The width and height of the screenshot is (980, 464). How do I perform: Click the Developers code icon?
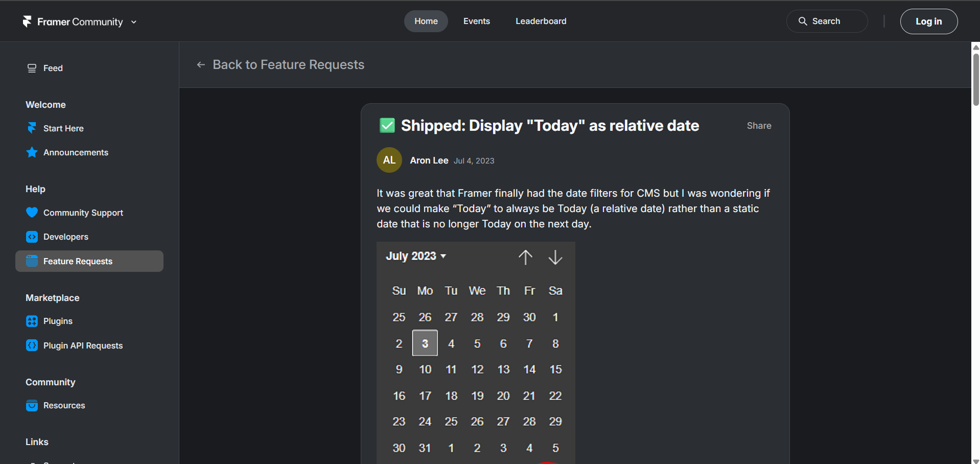32,237
